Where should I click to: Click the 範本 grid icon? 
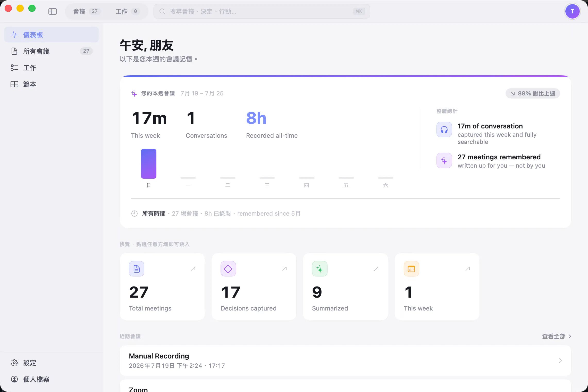(x=14, y=84)
